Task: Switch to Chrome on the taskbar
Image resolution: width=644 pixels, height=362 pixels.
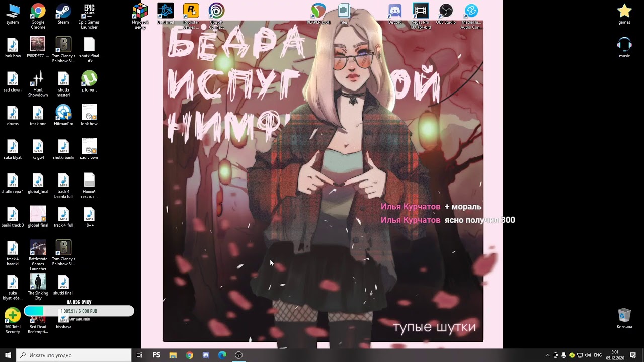Action: coord(189,355)
